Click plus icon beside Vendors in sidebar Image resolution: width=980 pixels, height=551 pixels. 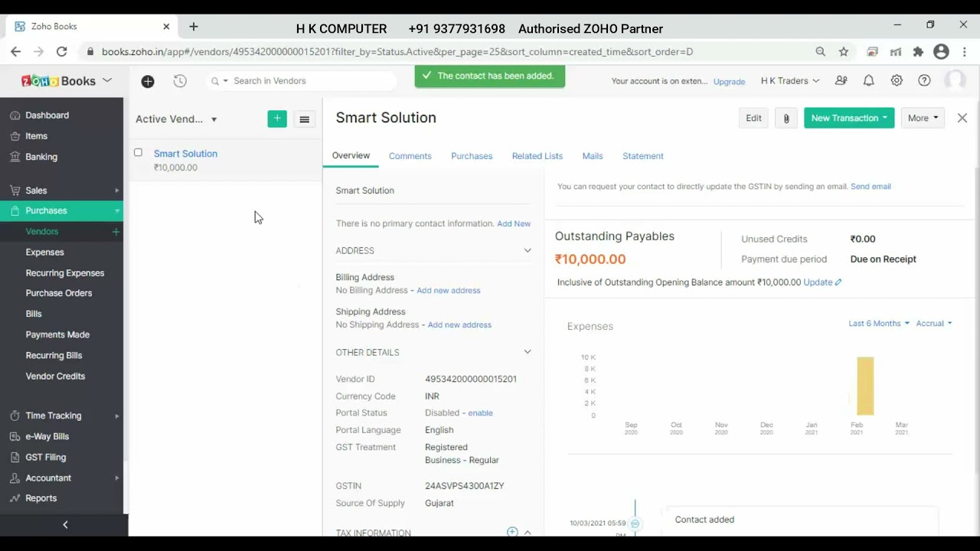point(116,231)
